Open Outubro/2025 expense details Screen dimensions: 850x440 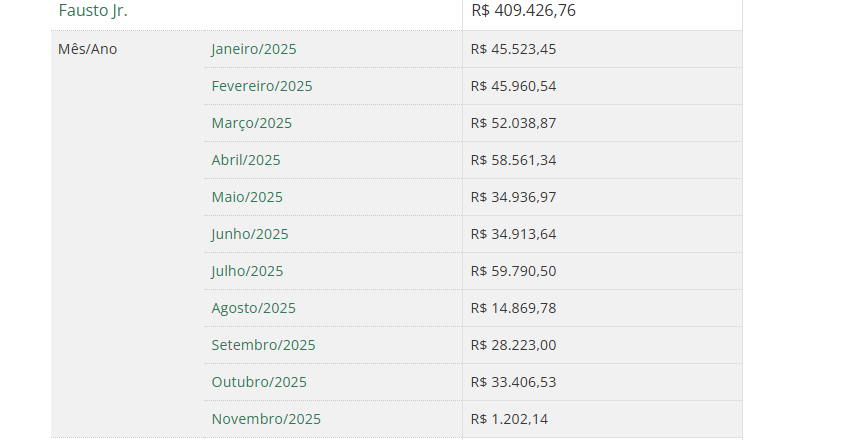[x=259, y=382]
